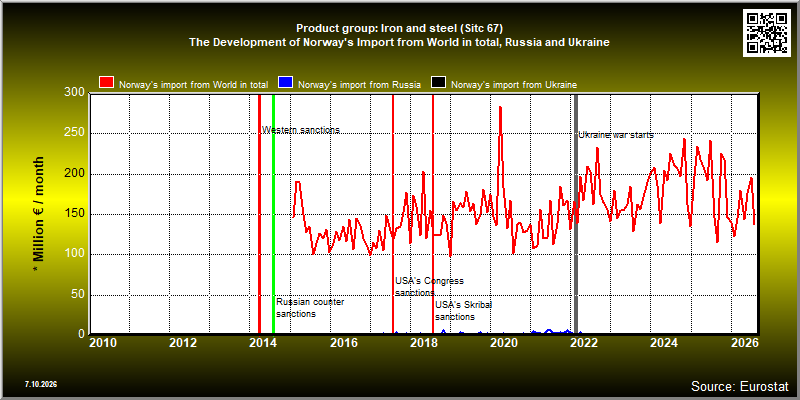Click the green Russian counter sanctions line
The height and width of the screenshot is (400, 800).
tap(273, 214)
